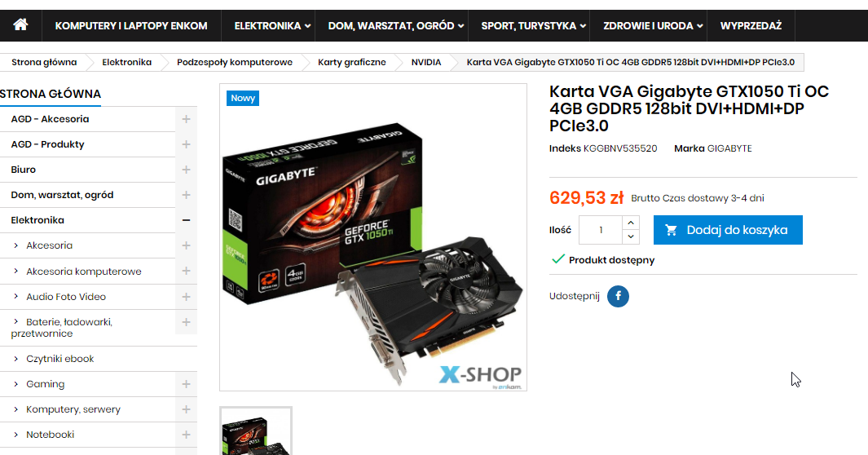Open the Wyprzedaż menu item
Image resolution: width=868 pixels, height=455 pixels.
pos(751,25)
